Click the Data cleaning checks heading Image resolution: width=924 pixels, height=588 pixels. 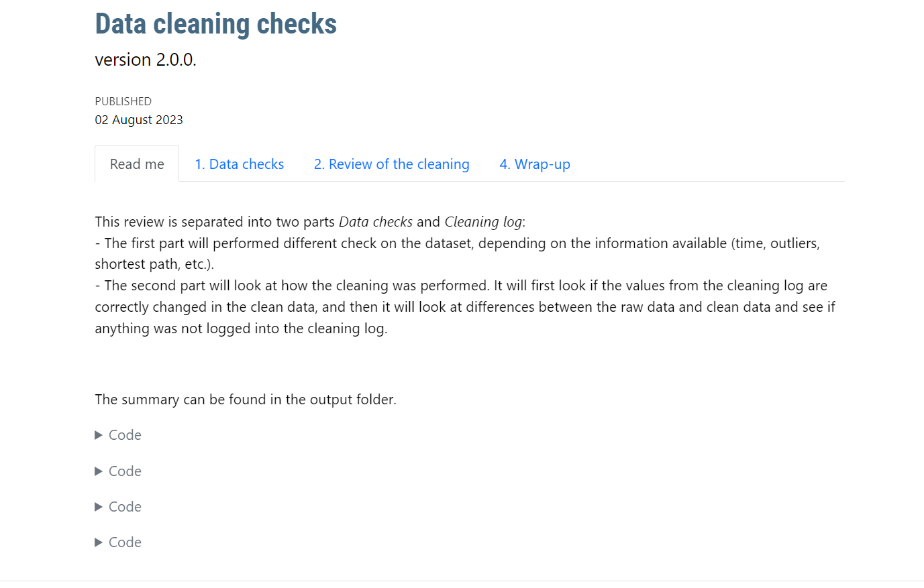pos(216,24)
